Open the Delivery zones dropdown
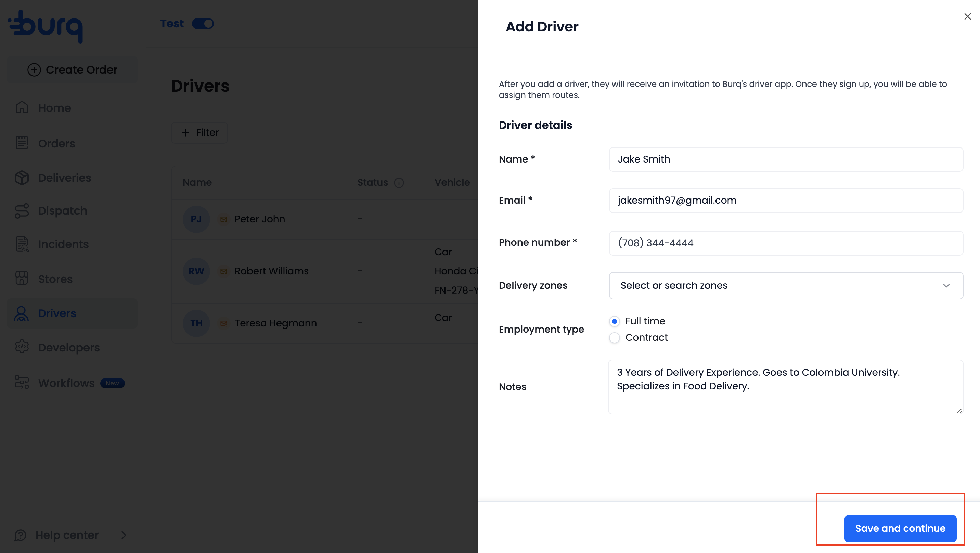This screenshot has width=980, height=553. (x=786, y=285)
